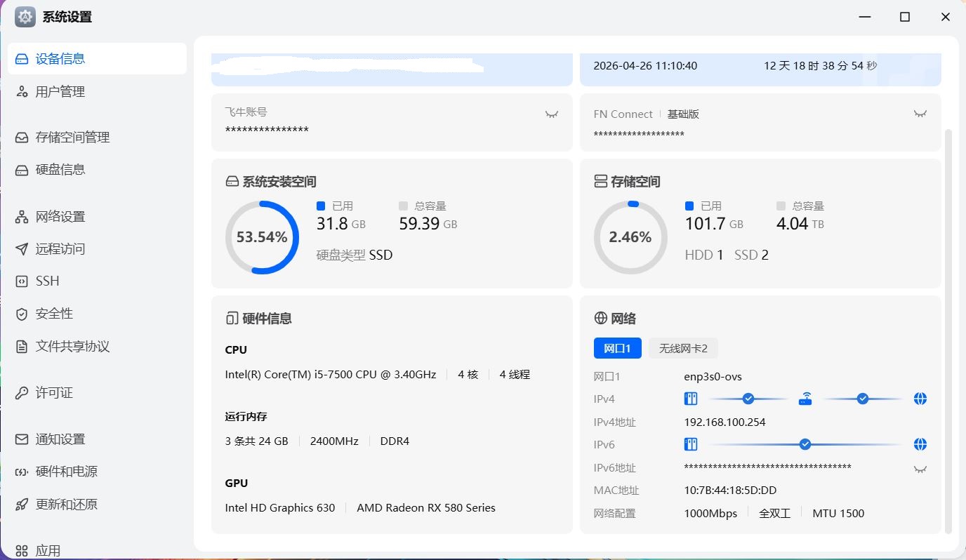966x560 pixels.
Task: Click the NAS device icon in the IPv4 row
Action: click(691, 399)
